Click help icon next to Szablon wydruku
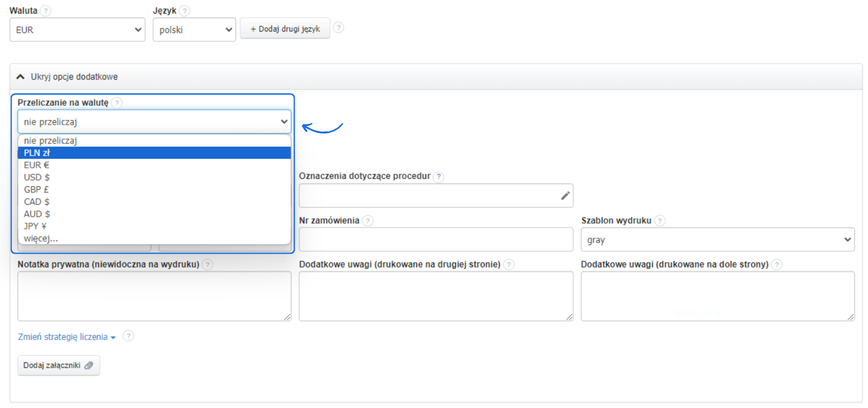 click(x=659, y=221)
